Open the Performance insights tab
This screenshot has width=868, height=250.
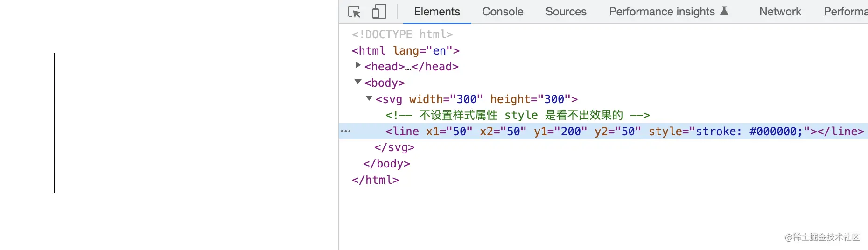point(661,12)
